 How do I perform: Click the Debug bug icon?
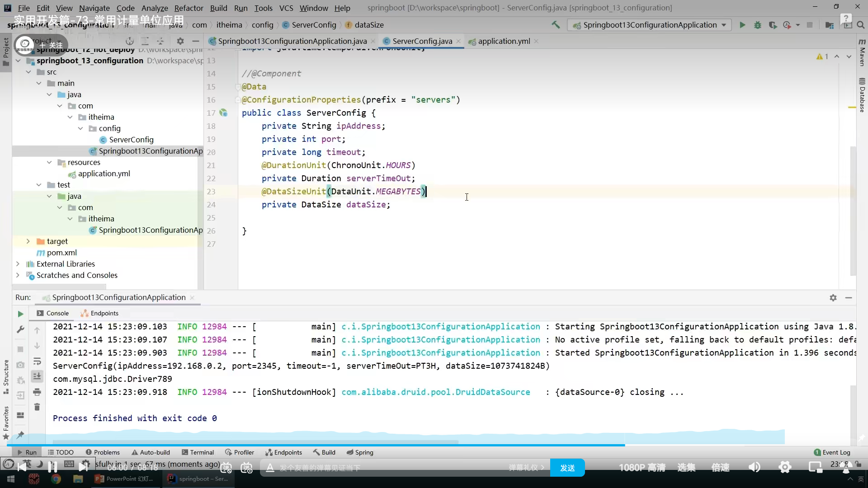757,25
